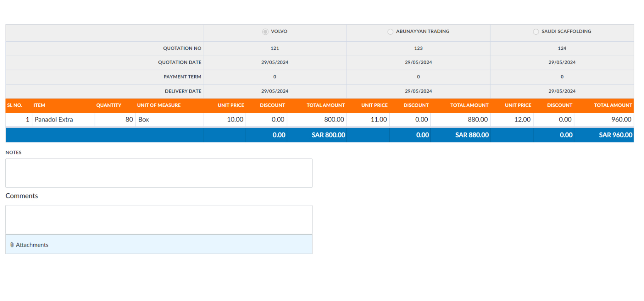644x301 pixels.
Task: Click the SAR 880.00 grand total
Action: 472,135
